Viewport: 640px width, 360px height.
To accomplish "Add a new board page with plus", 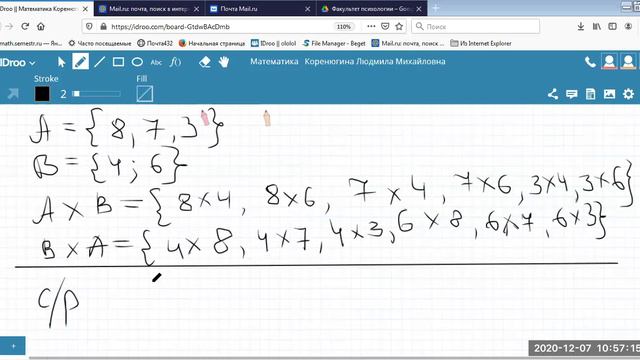I will (x=13, y=346).
